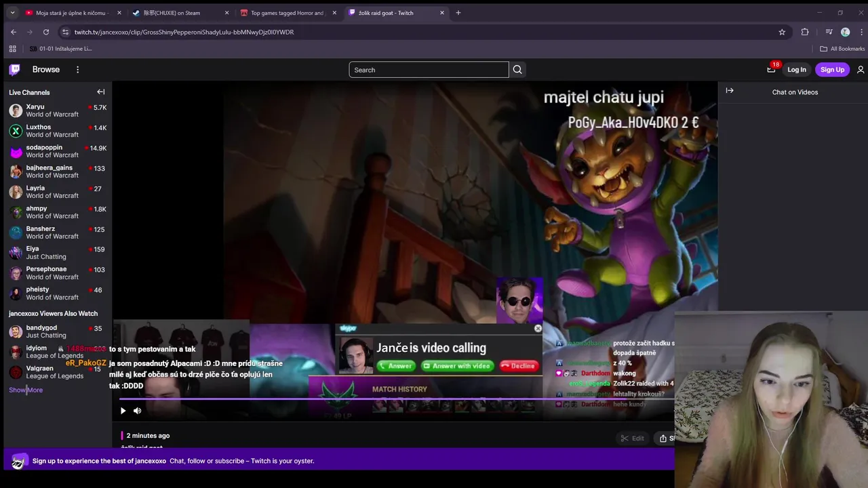The image size is (868, 488).
Task: Click the Log In button
Action: tap(797, 69)
